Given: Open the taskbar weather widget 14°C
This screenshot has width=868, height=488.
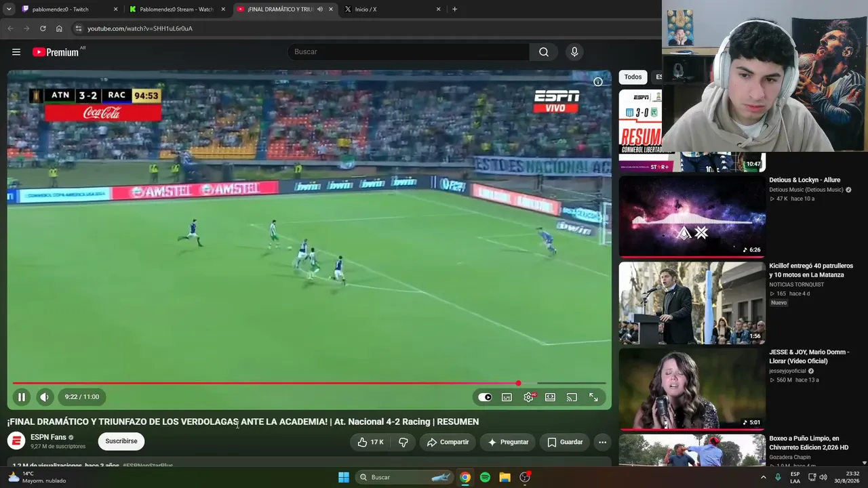Looking at the screenshot, I should (37, 477).
